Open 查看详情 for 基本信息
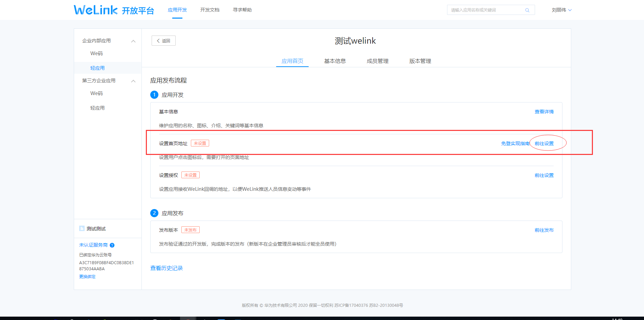This screenshot has width=644, height=320. click(544, 112)
